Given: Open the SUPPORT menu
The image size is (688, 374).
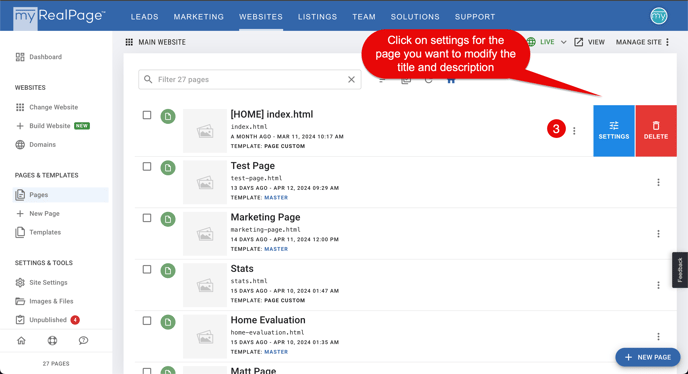Looking at the screenshot, I should tap(475, 17).
